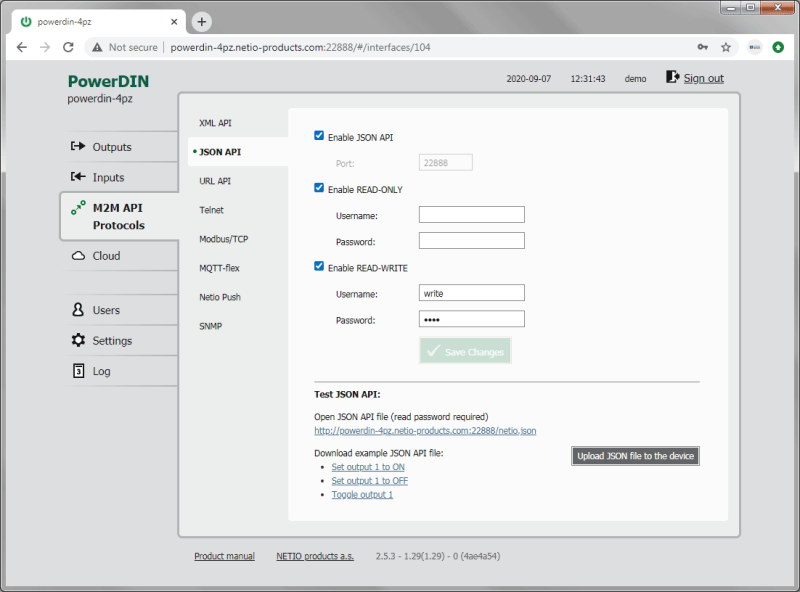Disable the JSON API checkbox
The width and height of the screenshot is (800, 592).
(x=319, y=136)
